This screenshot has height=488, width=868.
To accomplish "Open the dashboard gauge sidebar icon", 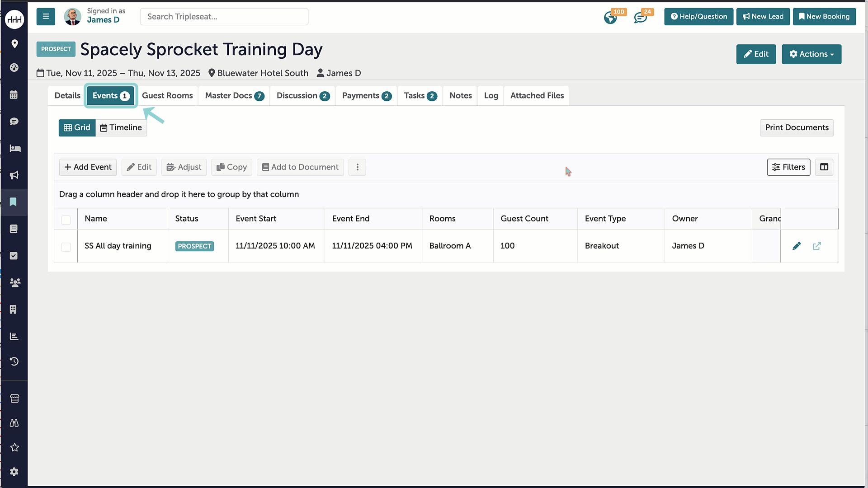I will pyautogui.click(x=14, y=67).
